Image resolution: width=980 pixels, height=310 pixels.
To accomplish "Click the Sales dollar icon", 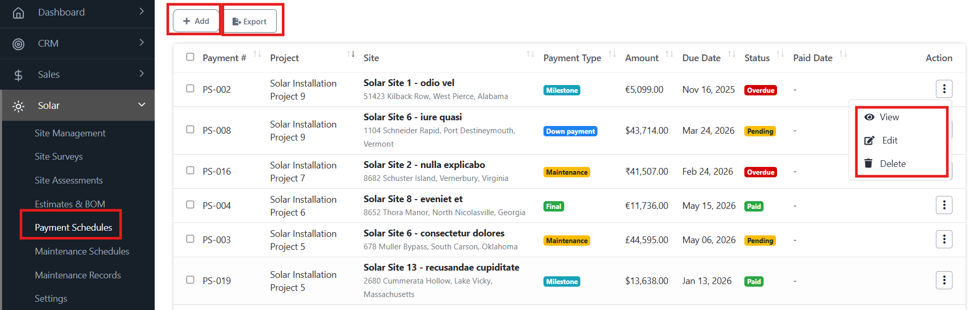I will pos(18,75).
